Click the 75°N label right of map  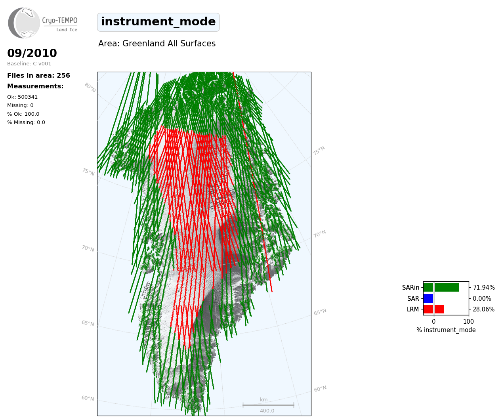click(x=319, y=151)
